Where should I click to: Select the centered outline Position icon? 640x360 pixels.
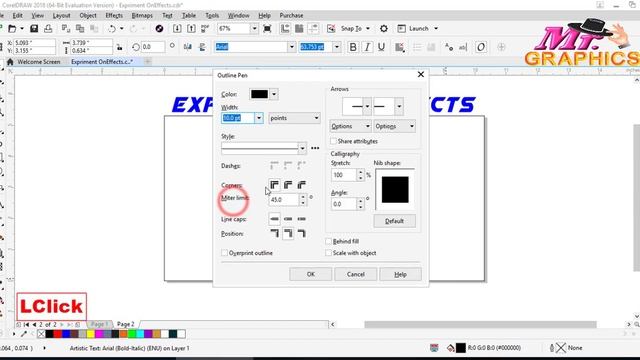point(288,233)
